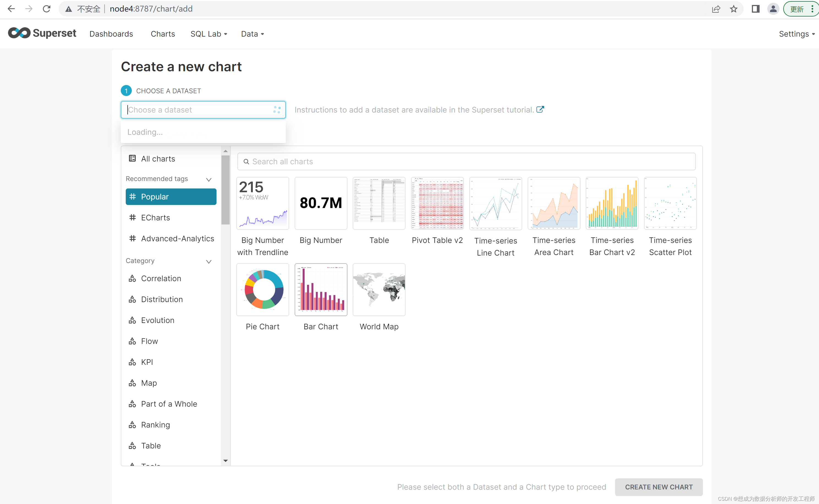This screenshot has width=819, height=504.
Task: Open the SQL Lab dropdown menu
Action: (x=209, y=34)
